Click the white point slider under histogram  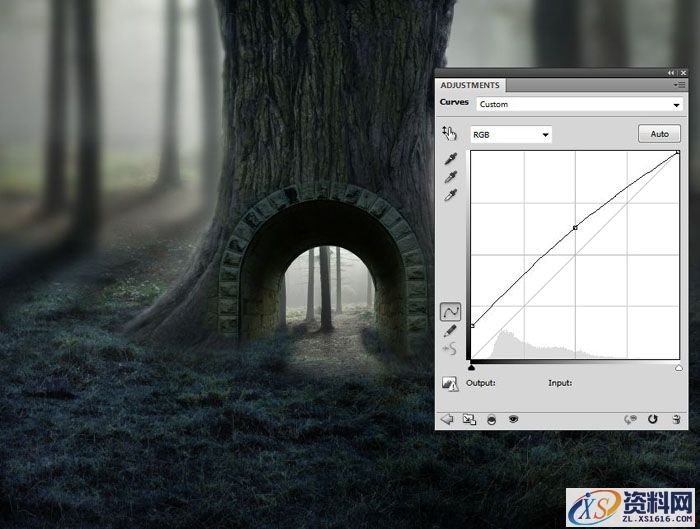click(x=679, y=368)
